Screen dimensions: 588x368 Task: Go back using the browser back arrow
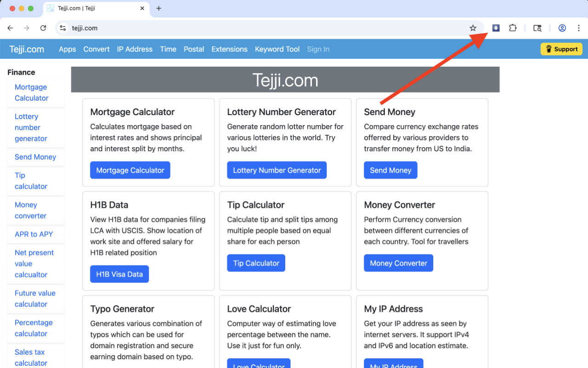point(10,28)
